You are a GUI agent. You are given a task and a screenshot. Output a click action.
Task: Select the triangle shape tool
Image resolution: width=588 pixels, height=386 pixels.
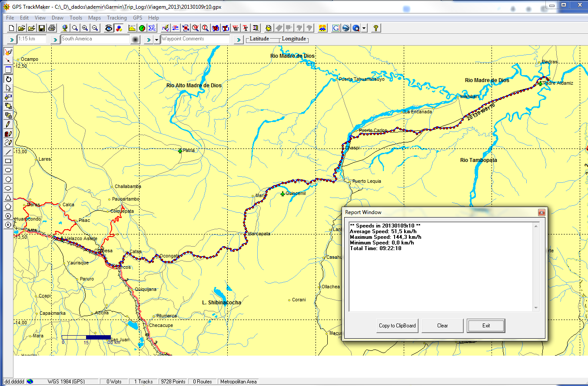point(8,198)
